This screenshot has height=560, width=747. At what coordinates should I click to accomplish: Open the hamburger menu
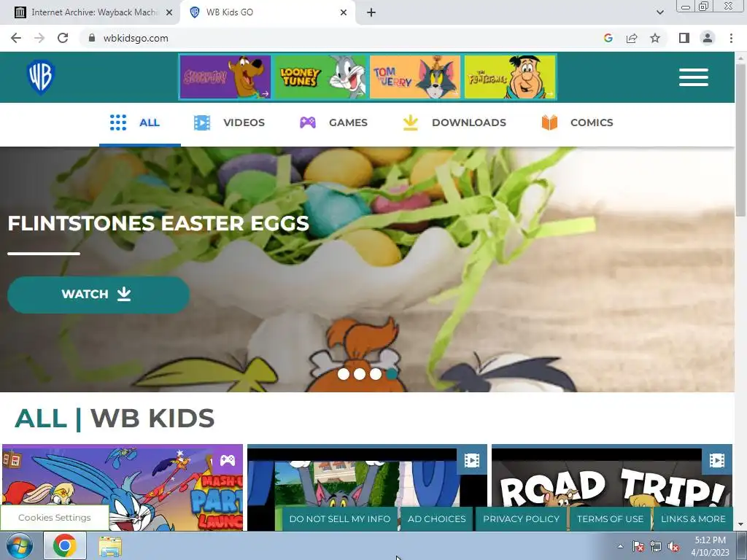tap(693, 77)
